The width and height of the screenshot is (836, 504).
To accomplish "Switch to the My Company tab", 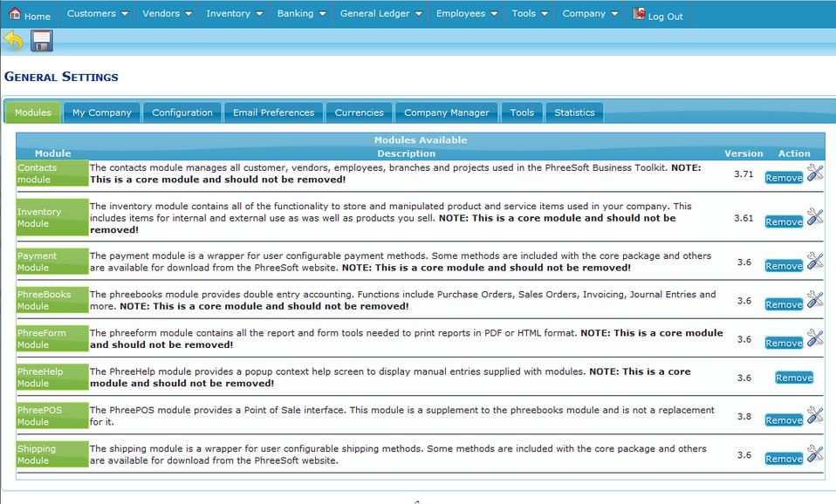I will [101, 112].
